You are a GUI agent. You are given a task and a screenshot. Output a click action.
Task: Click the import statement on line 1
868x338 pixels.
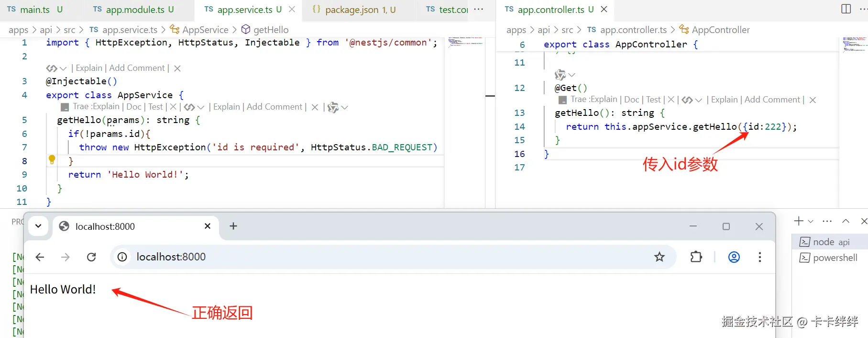242,43
